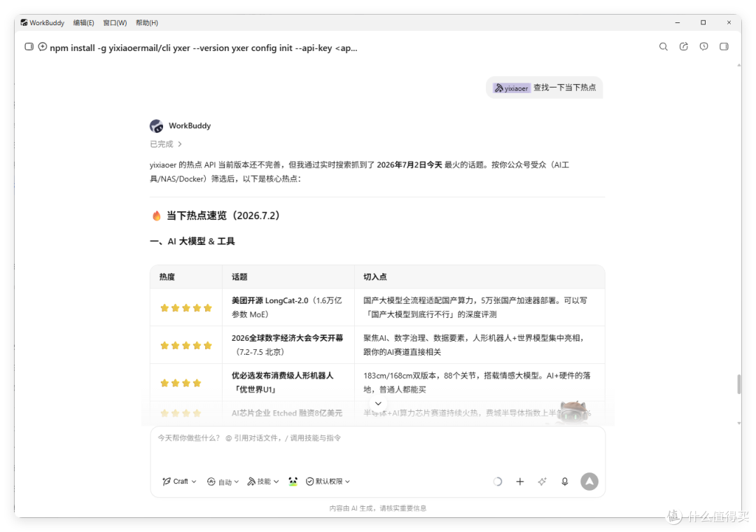Click the scrollbar up arrow
Viewport: 756px width, 532px height.
tap(738, 65)
